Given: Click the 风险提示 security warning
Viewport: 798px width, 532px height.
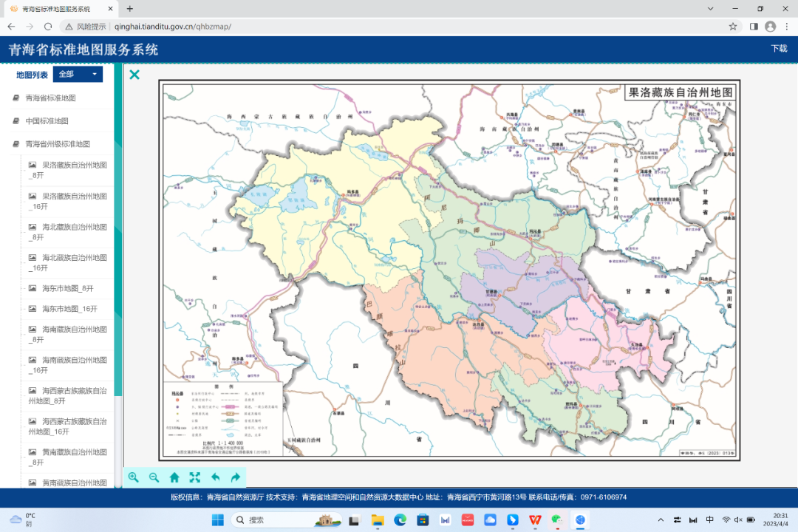Looking at the screenshot, I should click(86, 27).
